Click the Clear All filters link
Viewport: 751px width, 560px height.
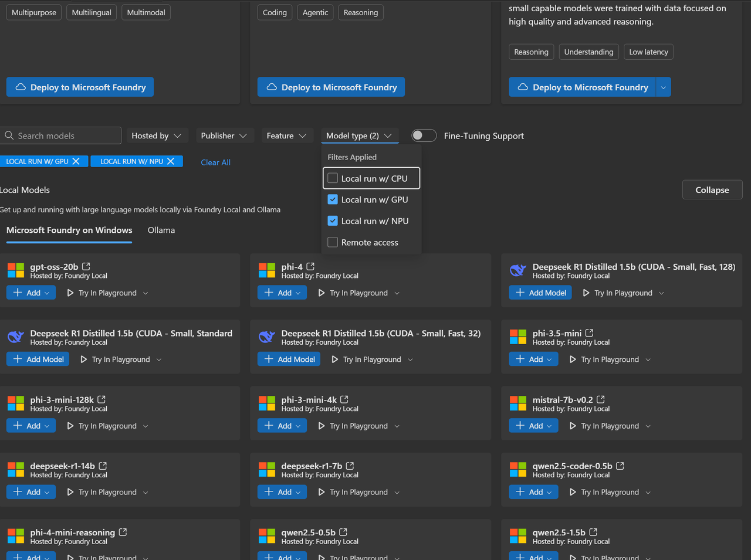(215, 162)
